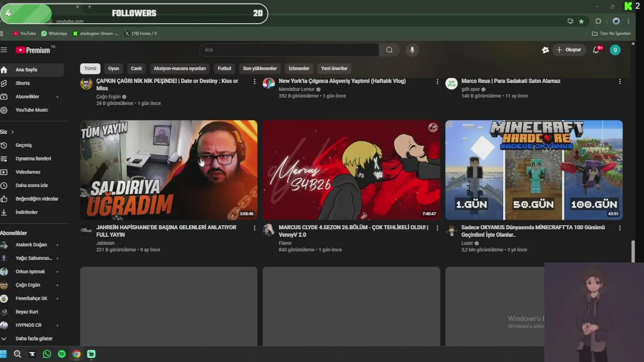644x362 pixels.
Task: Select the Futbol filter chip
Action: pyautogui.click(x=224, y=68)
